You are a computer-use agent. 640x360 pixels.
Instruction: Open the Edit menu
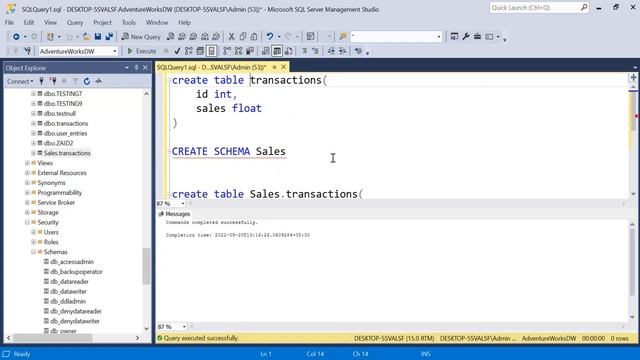point(29,22)
